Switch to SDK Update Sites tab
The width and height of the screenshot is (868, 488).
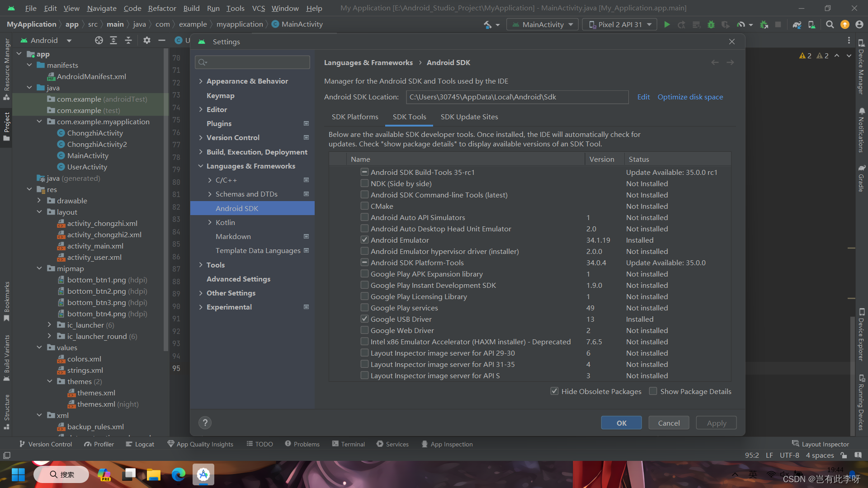pos(469,117)
